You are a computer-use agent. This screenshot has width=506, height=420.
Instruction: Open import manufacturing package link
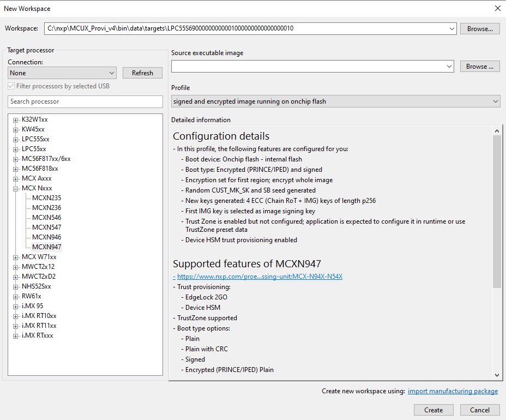pos(453,391)
